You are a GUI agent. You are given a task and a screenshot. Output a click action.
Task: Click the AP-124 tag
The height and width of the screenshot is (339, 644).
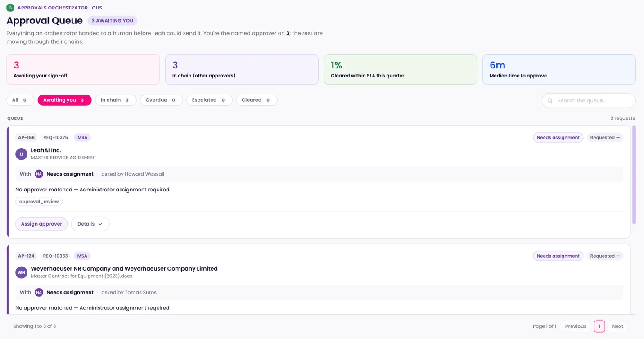[x=26, y=256]
